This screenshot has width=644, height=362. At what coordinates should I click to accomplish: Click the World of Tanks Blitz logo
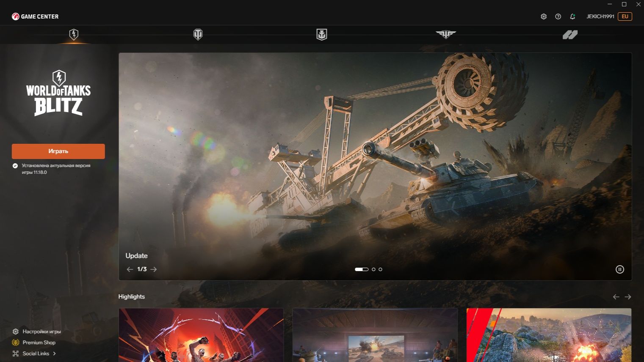pyautogui.click(x=58, y=93)
